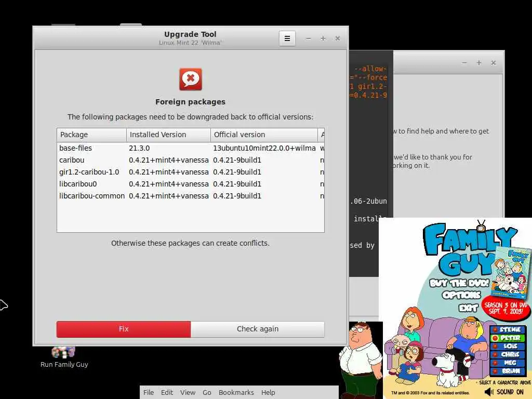Click the Season 3 on DVD badge

tap(506, 308)
